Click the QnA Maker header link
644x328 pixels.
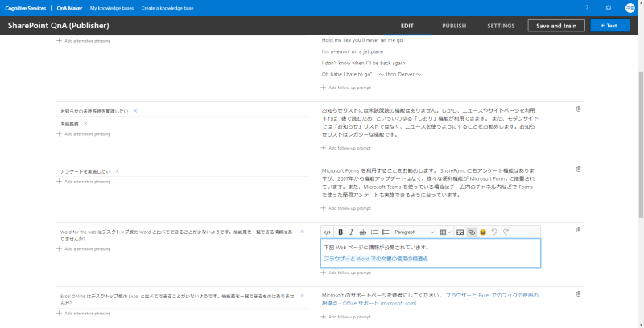(x=70, y=8)
